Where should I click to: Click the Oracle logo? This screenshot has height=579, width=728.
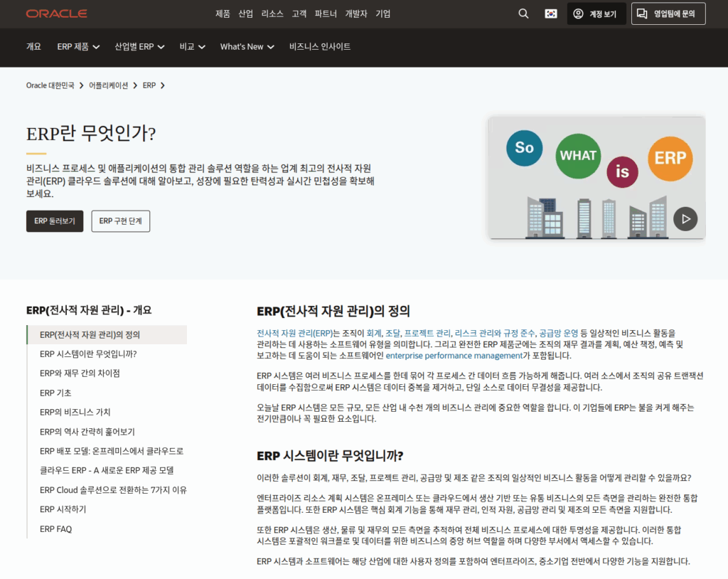click(x=56, y=13)
